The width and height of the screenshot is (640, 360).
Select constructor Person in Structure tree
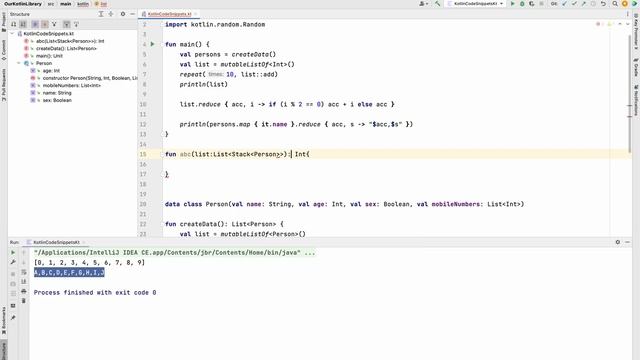click(90, 78)
